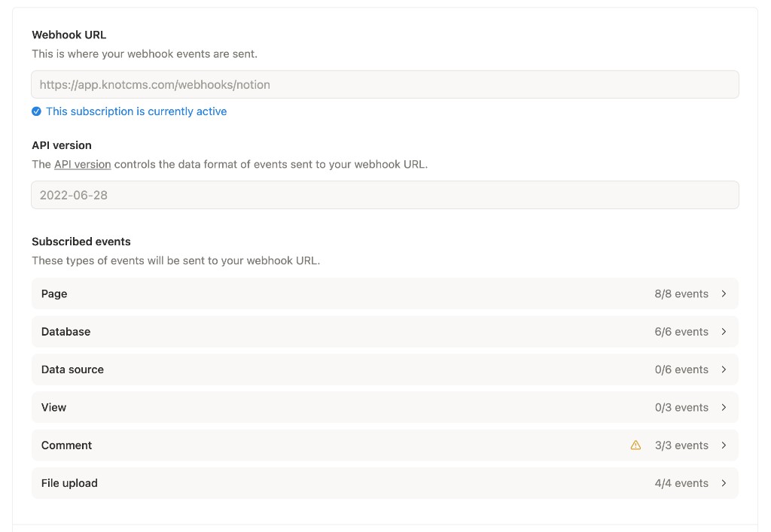Expand the View events chevron
Viewport: 771px width, 532px height.
point(724,407)
